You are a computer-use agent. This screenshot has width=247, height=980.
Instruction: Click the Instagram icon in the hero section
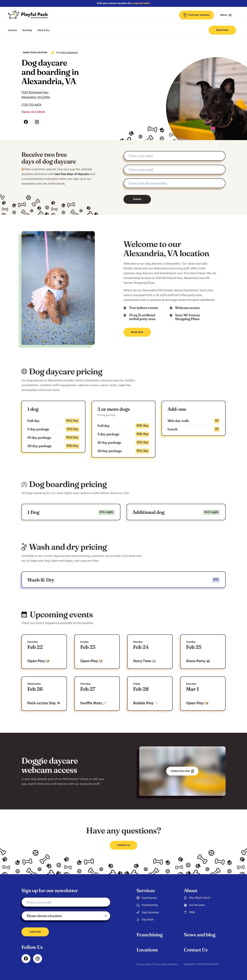point(37,122)
